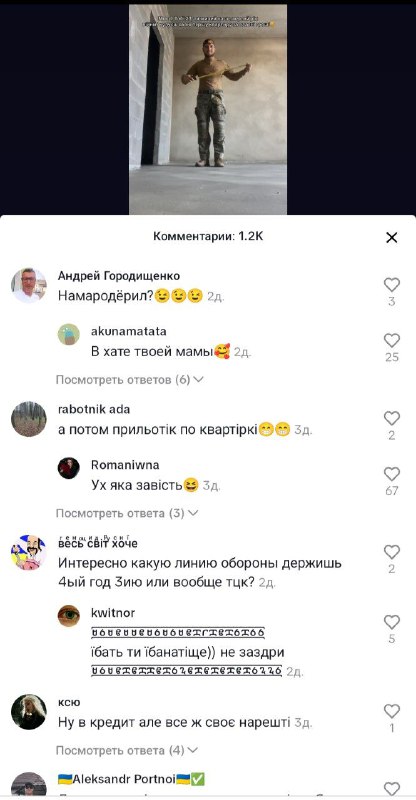Close the comments panel with the X
Viewport: 416px width, 800px height.
click(391, 237)
